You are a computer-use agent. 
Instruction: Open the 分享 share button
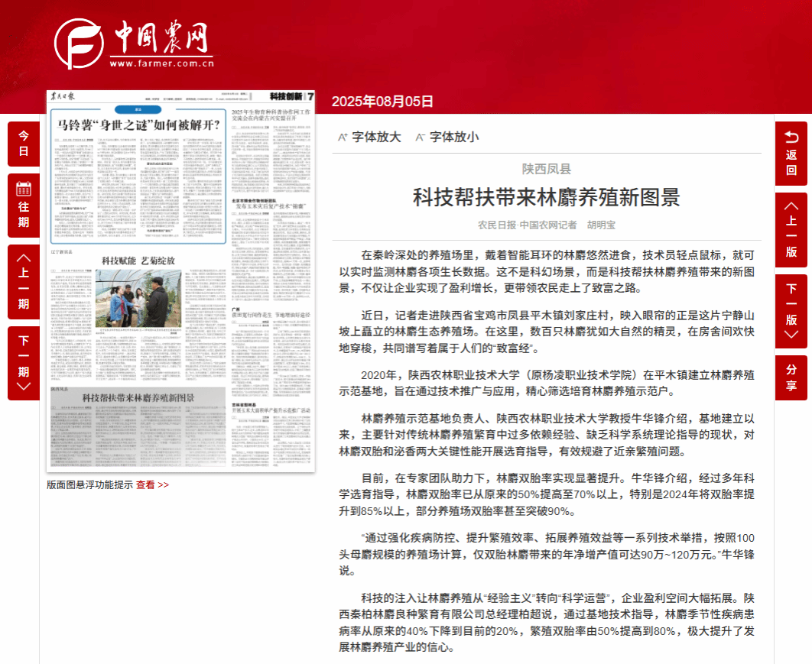tap(791, 377)
